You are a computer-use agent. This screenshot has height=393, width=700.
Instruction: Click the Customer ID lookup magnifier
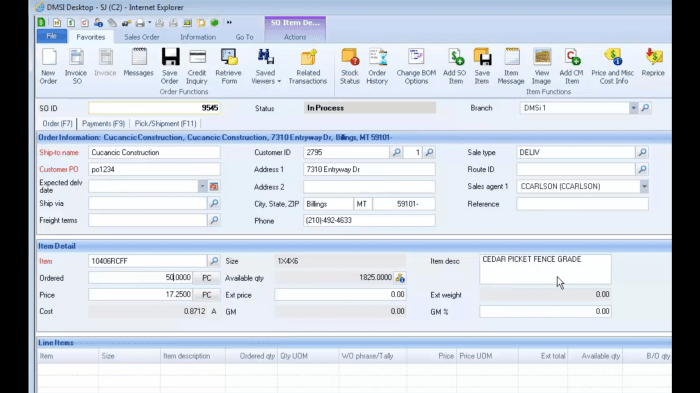click(x=396, y=152)
